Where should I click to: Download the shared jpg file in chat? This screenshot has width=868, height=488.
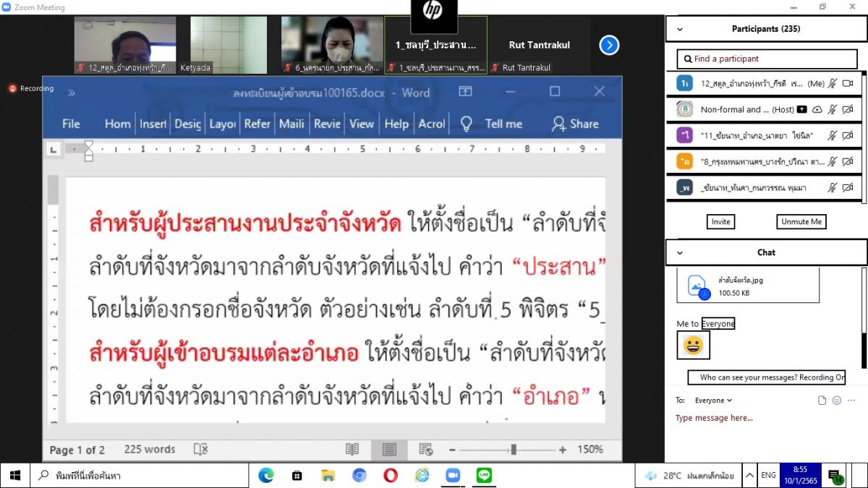pyautogui.click(x=697, y=286)
